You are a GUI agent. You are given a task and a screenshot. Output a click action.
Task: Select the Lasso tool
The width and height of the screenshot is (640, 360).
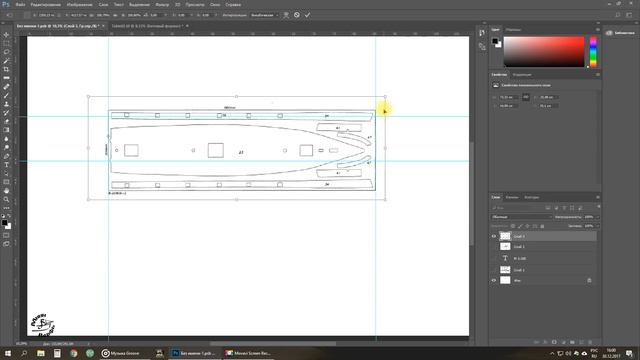6,52
